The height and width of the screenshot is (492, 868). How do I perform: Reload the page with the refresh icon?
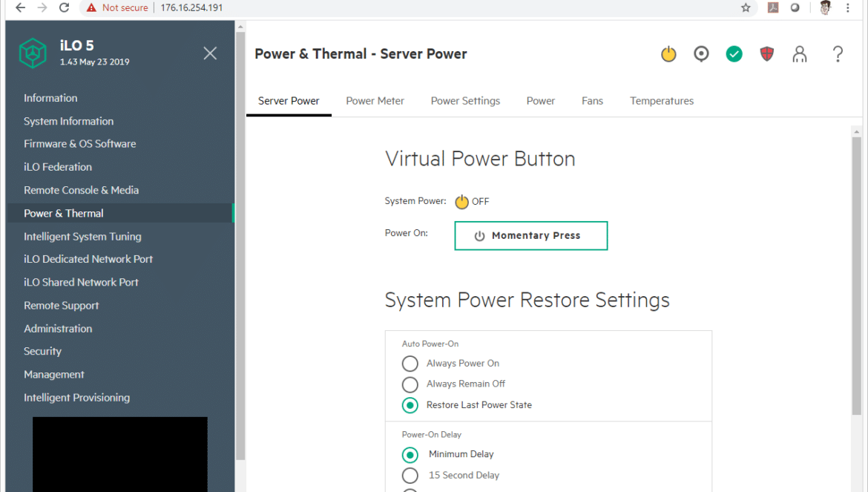click(65, 7)
